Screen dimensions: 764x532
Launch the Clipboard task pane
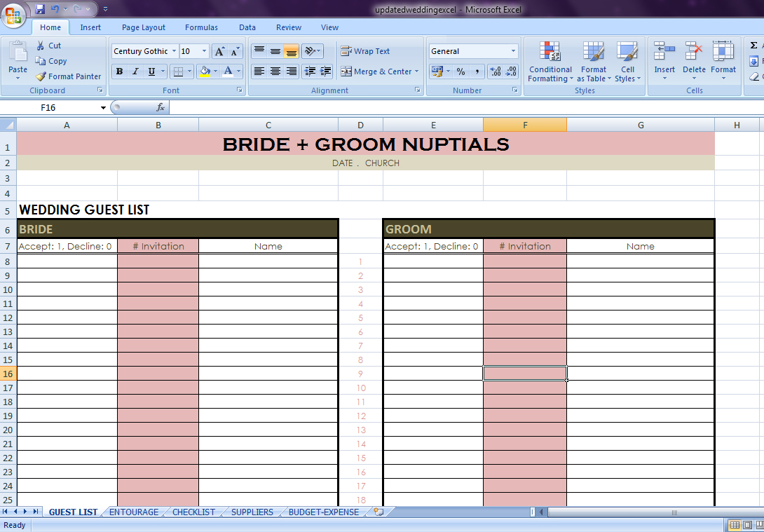100,90
